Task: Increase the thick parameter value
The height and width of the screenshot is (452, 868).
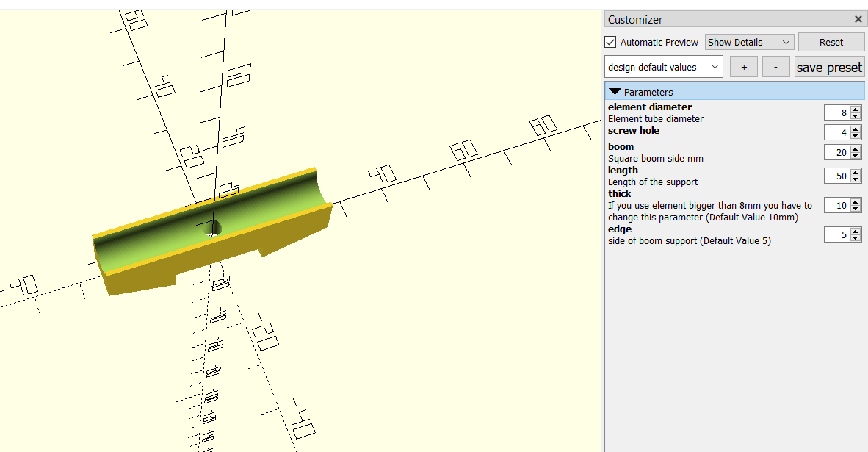Action: click(856, 202)
